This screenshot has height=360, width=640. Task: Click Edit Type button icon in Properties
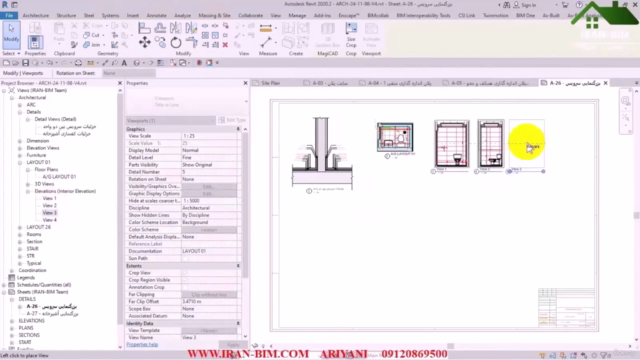pos(232,120)
